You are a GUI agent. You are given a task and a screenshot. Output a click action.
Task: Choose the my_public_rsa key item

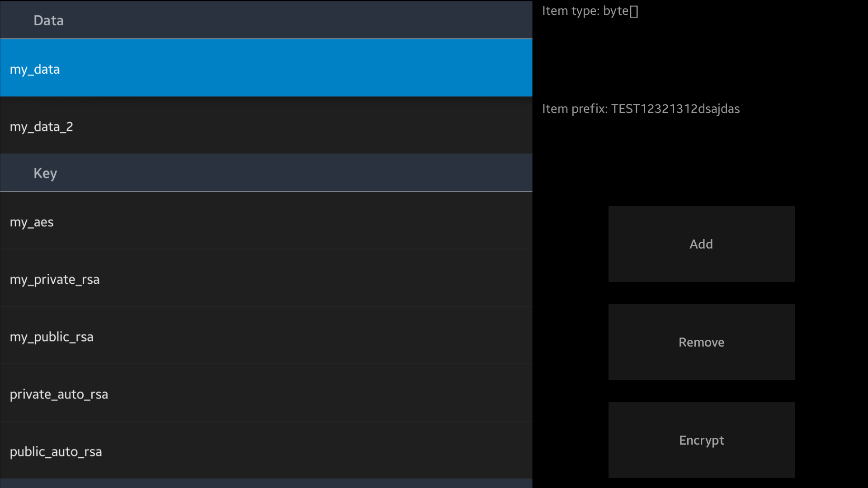[52, 337]
